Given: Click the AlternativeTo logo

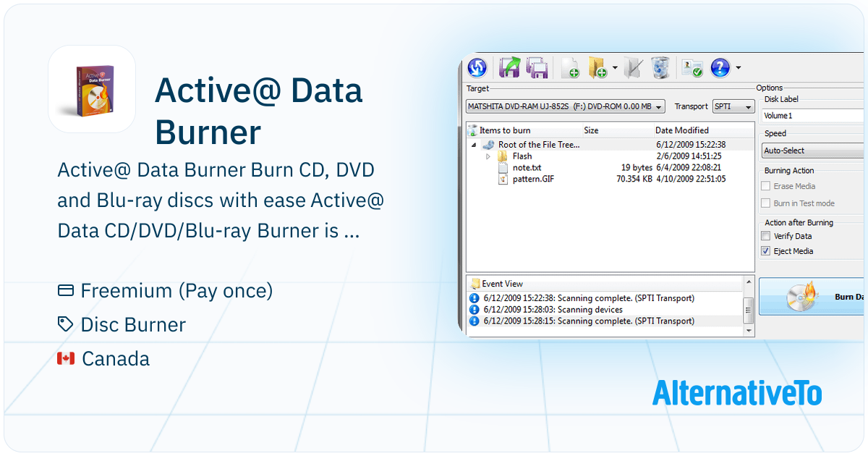Looking at the screenshot, I should click(736, 393).
